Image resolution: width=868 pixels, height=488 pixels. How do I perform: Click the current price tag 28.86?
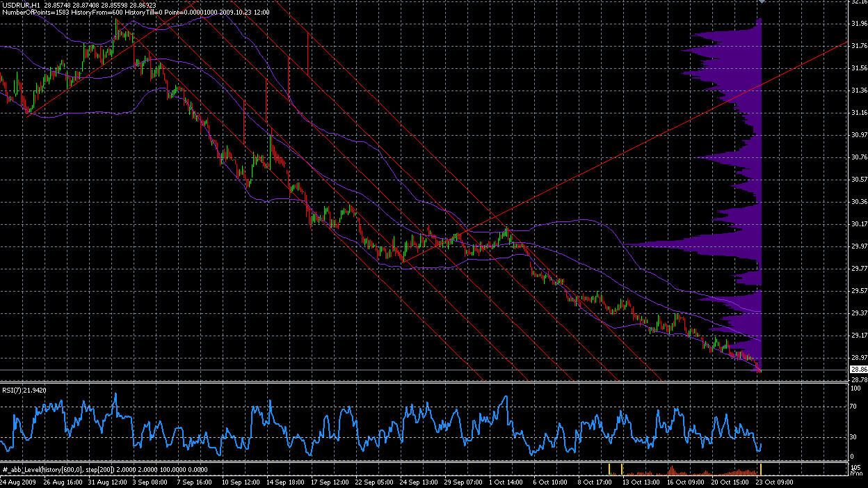coord(858,369)
